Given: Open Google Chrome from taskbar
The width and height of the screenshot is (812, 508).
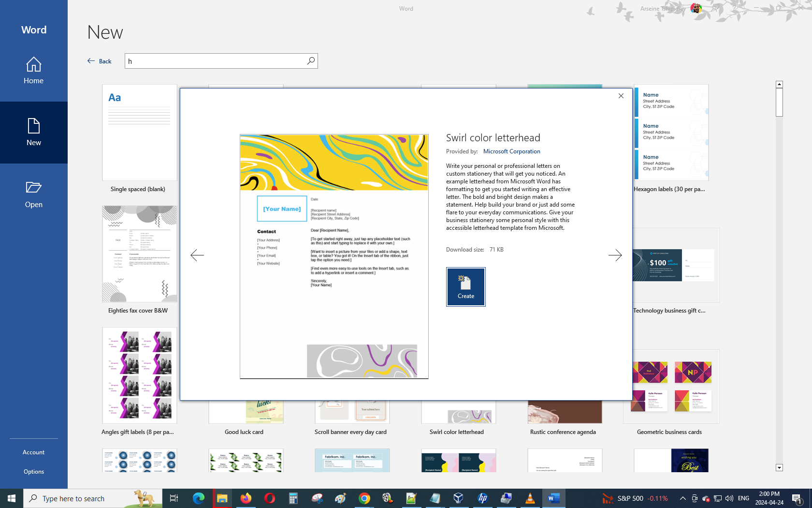Looking at the screenshot, I should coord(364,498).
